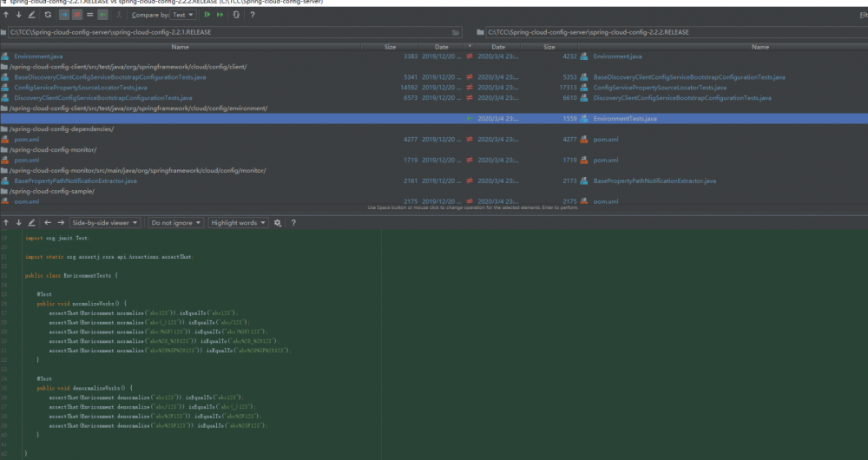
Task: Go to next difference in top toolbar
Action: [x=18, y=15]
